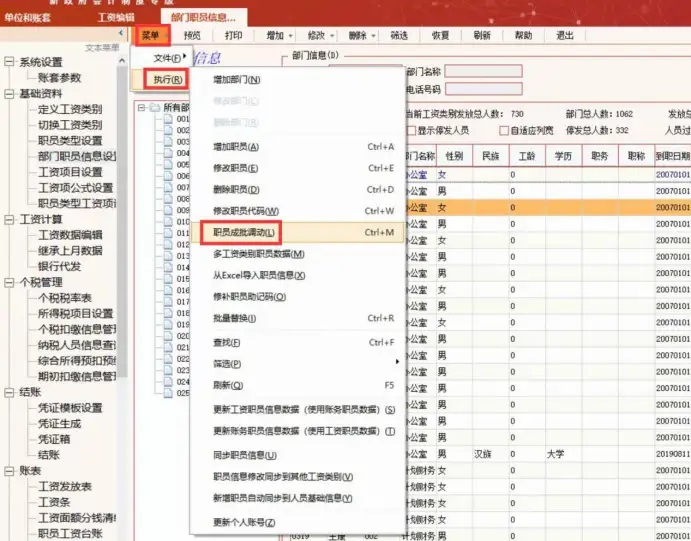Open 个税税率表 in the sidebar
This screenshot has height=541, width=691.
(x=65, y=298)
